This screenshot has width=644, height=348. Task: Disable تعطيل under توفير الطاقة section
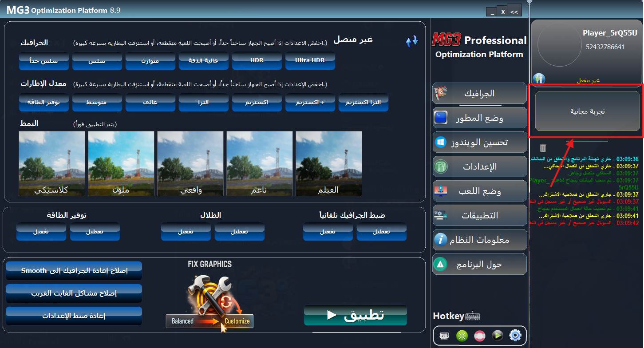click(x=95, y=231)
